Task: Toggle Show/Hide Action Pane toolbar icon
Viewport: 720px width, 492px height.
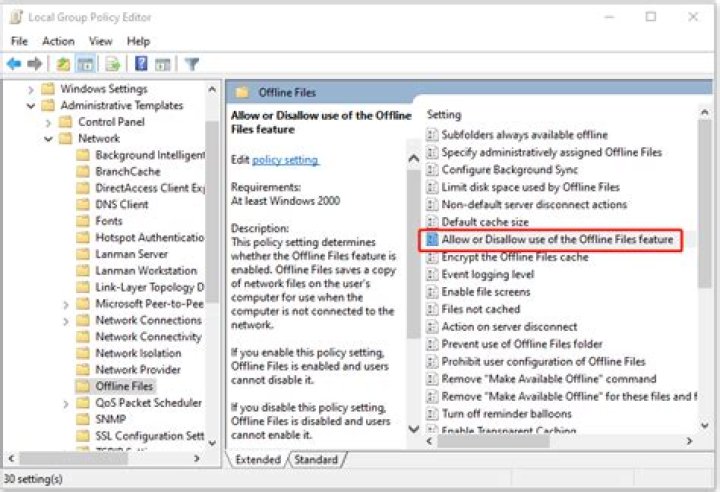Action: [x=163, y=64]
